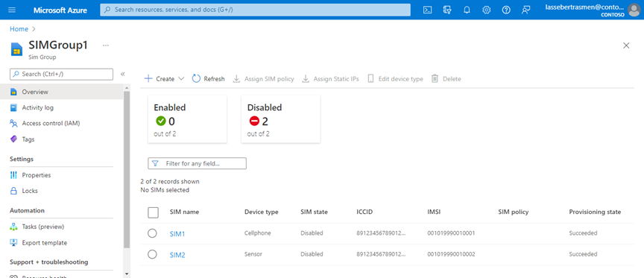Image resolution: width=644 pixels, height=278 pixels.
Task: Click the Activity log icon
Action: coord(13,107)
